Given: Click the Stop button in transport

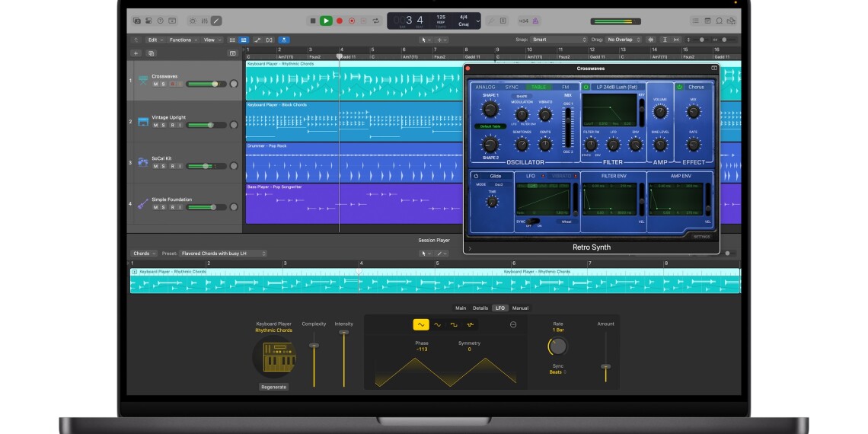Looking at the screenshot, I should coord(313,21).
